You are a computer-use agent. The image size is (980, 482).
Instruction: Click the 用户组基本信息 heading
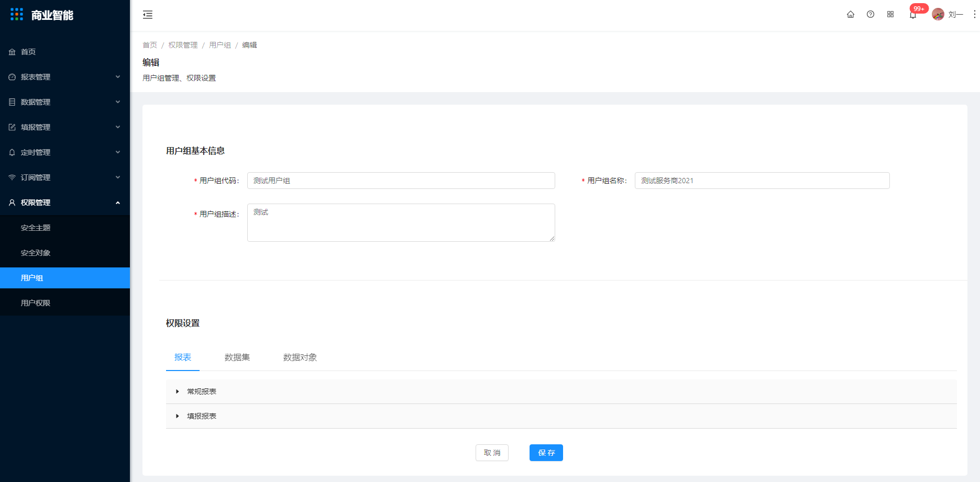(195, 151)
